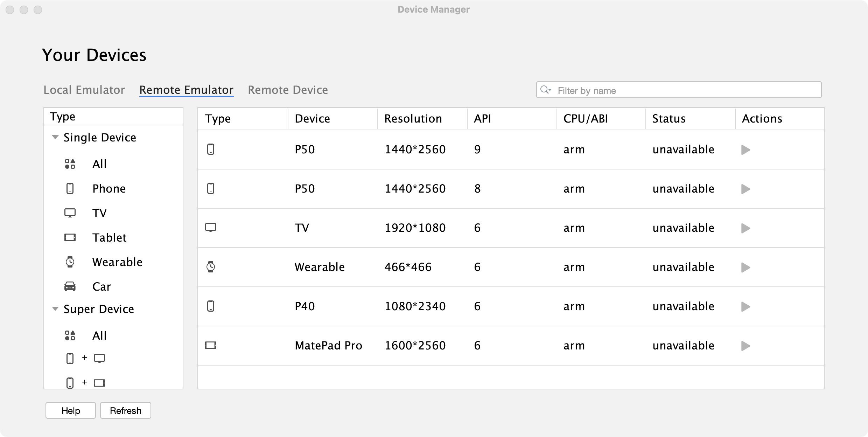
Task: Start the P40 emulator
Action: 745,307
